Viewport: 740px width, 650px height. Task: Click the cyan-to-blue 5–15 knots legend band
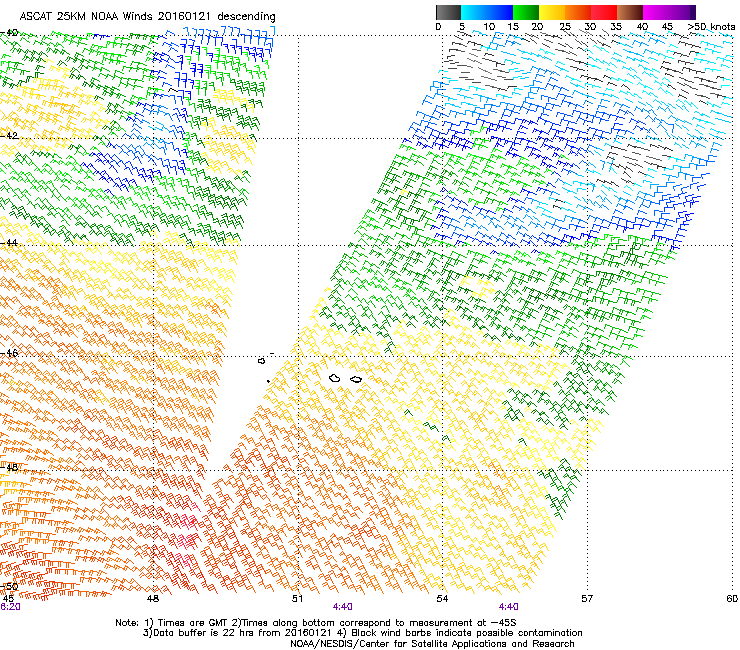[x=487, y=12]
